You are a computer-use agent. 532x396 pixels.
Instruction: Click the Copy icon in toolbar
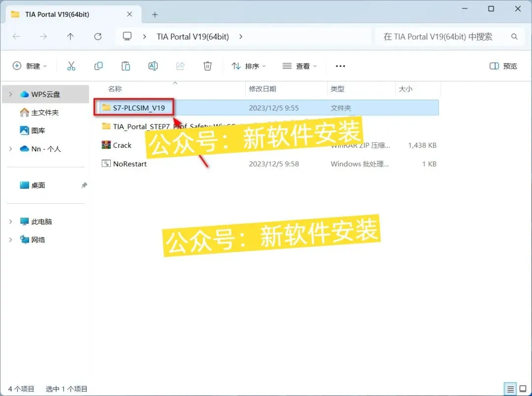(x=99, y=66)
